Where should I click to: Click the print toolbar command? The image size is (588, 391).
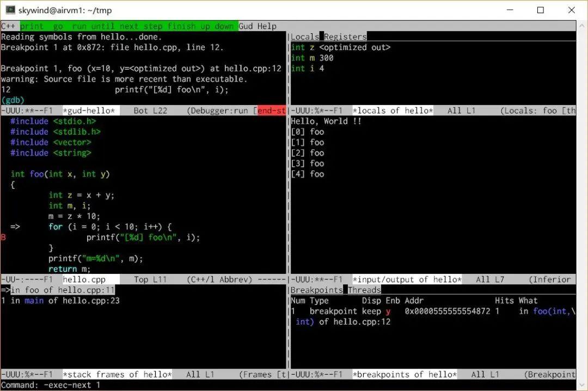click(x=32, y=26)
